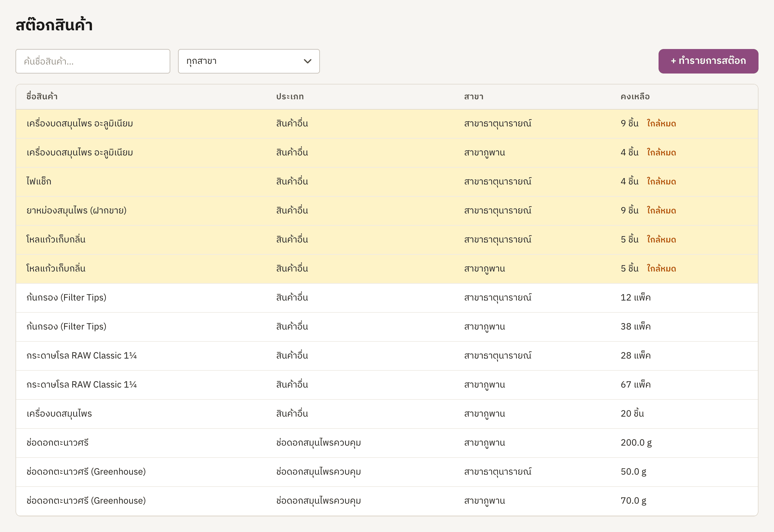Viewport: 774px width, 532px height.
Task: Click the คงเหลือ column header
Action: click(x=635, y=96)
